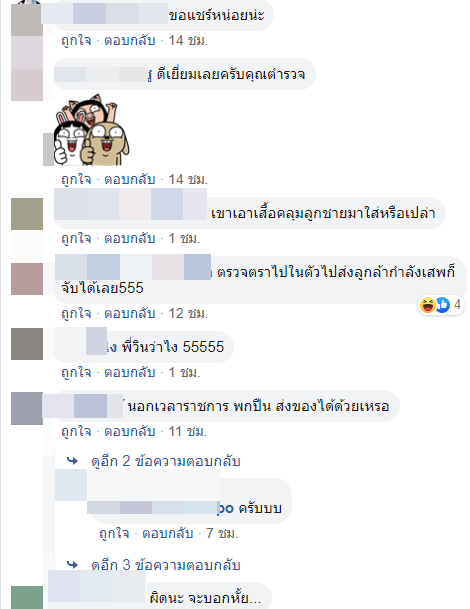Viewport: 470px width, 609px height.
Task: Reply to the comment about เสื้อคลุมลูกชาย
Action: [x=130, y=238]
